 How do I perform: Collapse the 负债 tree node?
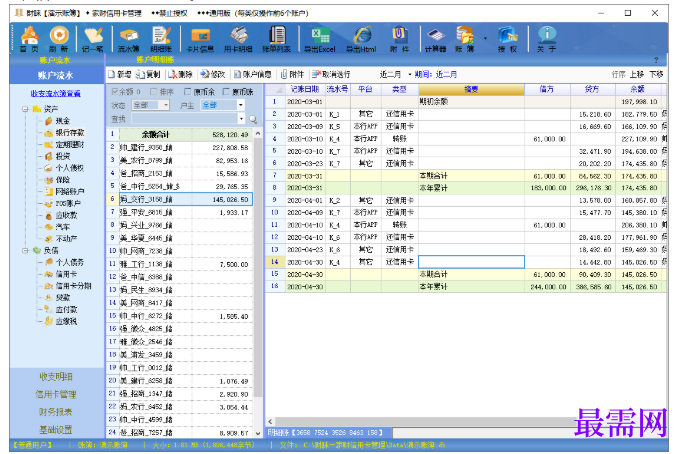(25, 251)
